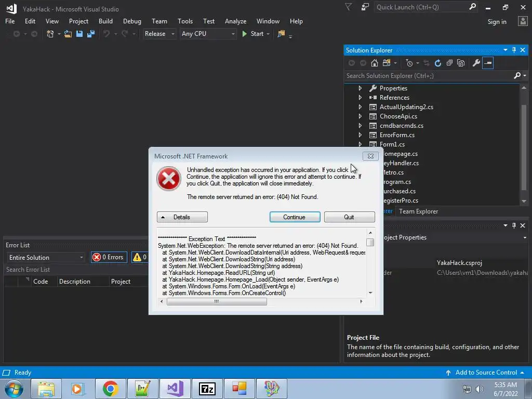
Task: Toggle the 0 Errors filter
Action: point(109,257)
